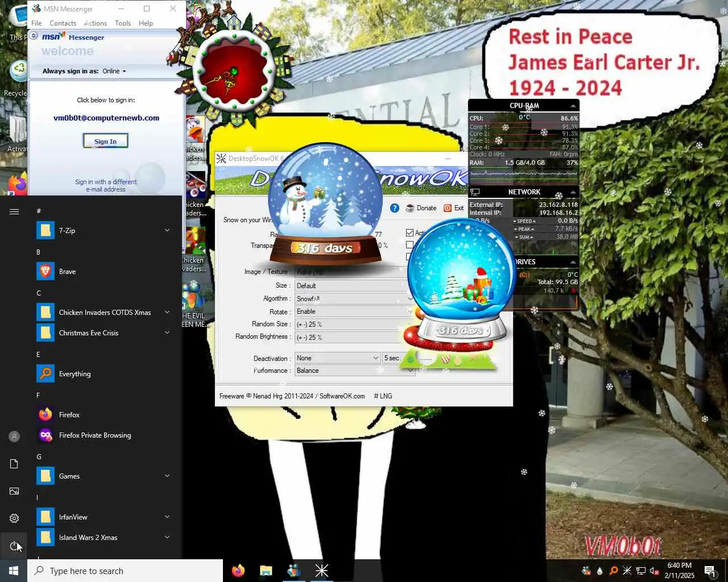Expand the Chicken Invaders COTDS Xmas folder
Viewport: 728px width, 582px height.
pos(167,312)
